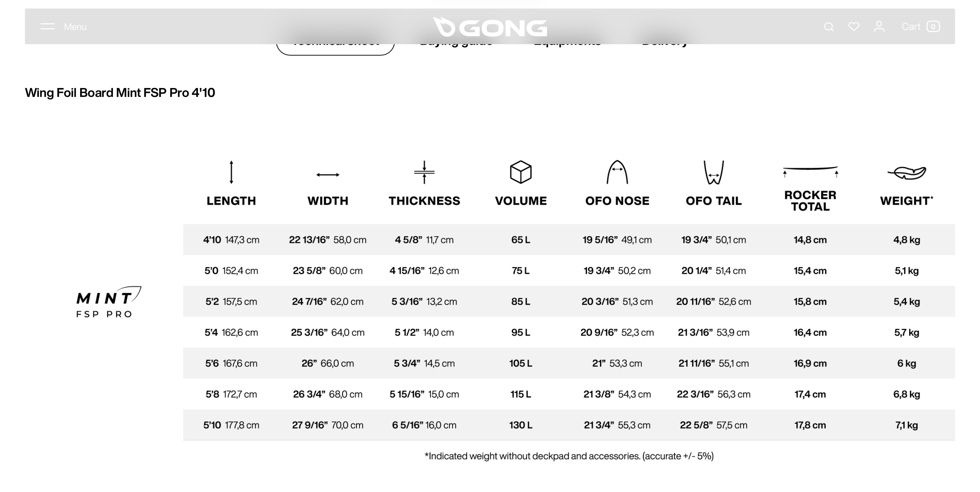Click the OFO Tail shape icon
The height and width of the screenshot is (492, 980).
point(714,172)
